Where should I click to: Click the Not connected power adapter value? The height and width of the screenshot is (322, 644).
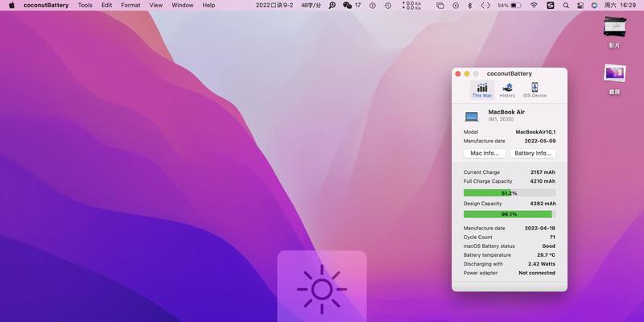[537, 273]
